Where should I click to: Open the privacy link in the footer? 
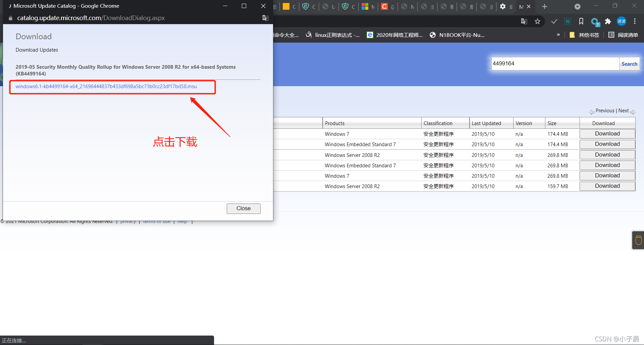point(128,222)
